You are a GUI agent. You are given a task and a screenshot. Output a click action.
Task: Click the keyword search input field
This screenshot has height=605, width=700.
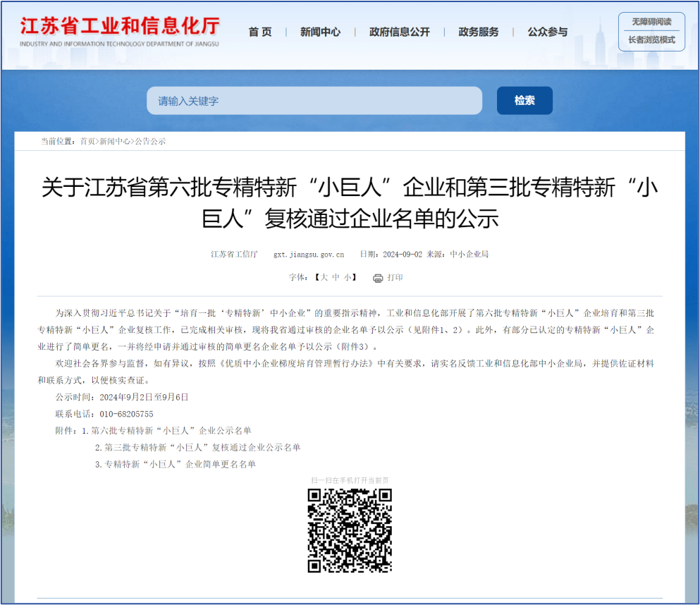tap(314, 101)
